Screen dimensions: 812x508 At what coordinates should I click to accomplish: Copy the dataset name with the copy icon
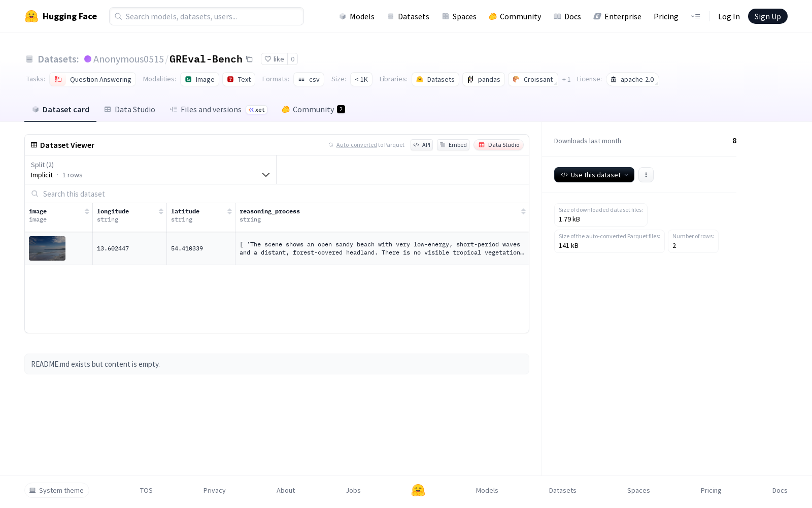249,59
